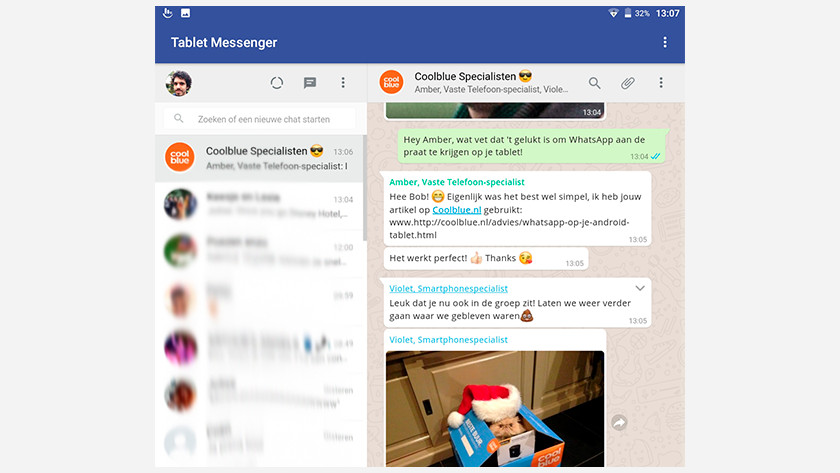Attach a file with the paperclip icon
The width and height of the screenshot is (840, 473).
[627, 83]
